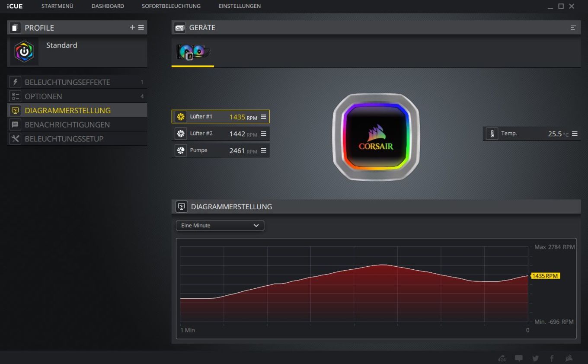Open Beleuchtungssetup section

tap(77, 139)
